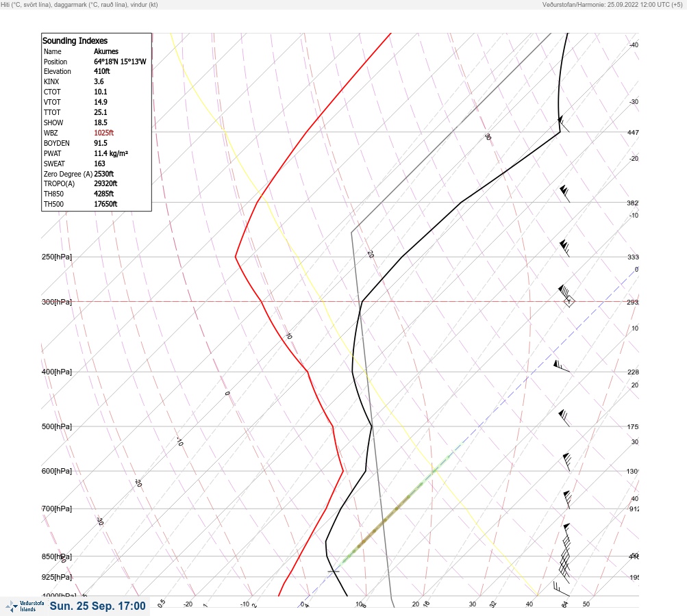687x616 pixels.
Task: Click the PWAT value 11.4 kg/m²
Action: pyautogui.click(x=111, y=153)
